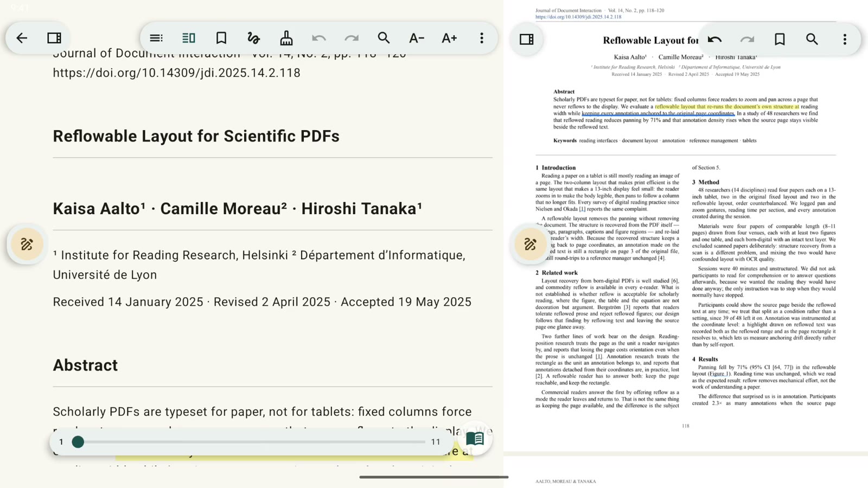Open citation [4] after reference manager unchanged
The height and width of the screenshot is (488, 868).
pyautogui.click(x=661, y=258)
